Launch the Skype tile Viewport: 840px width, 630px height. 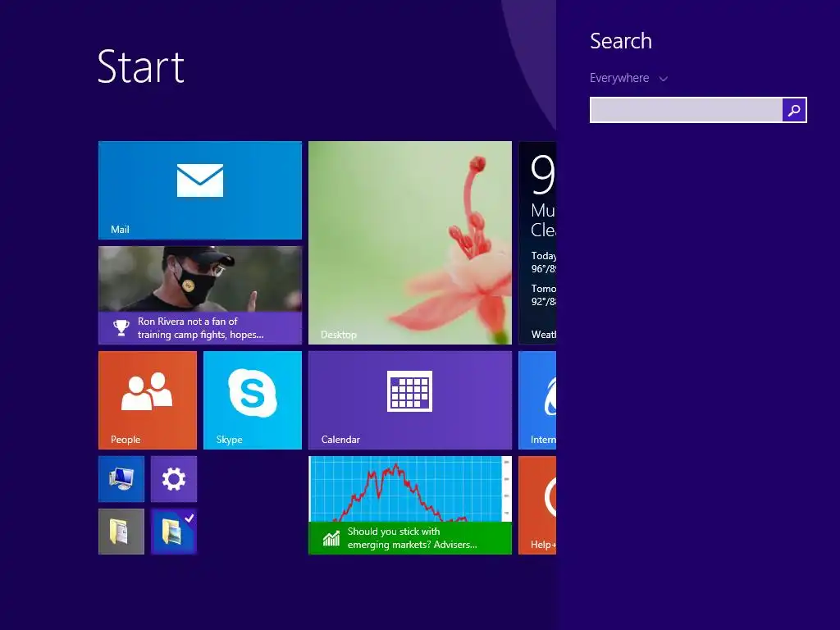253,400
